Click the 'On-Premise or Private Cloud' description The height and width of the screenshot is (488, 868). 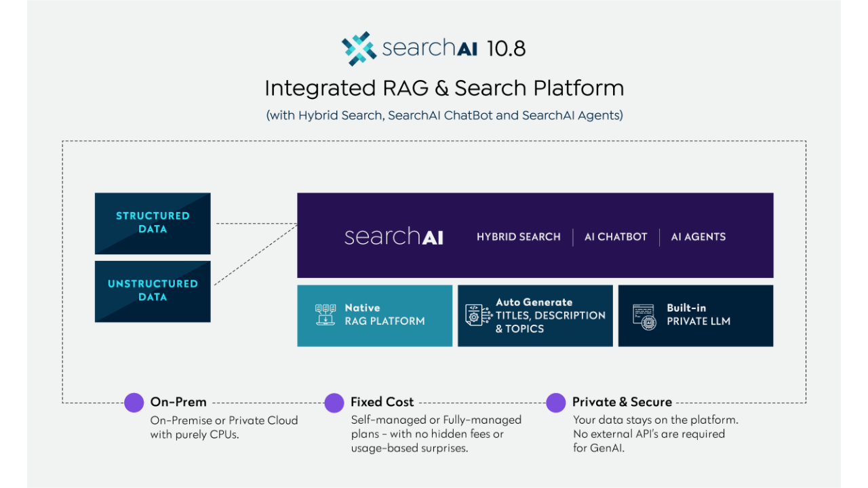(x=224, y=427)
